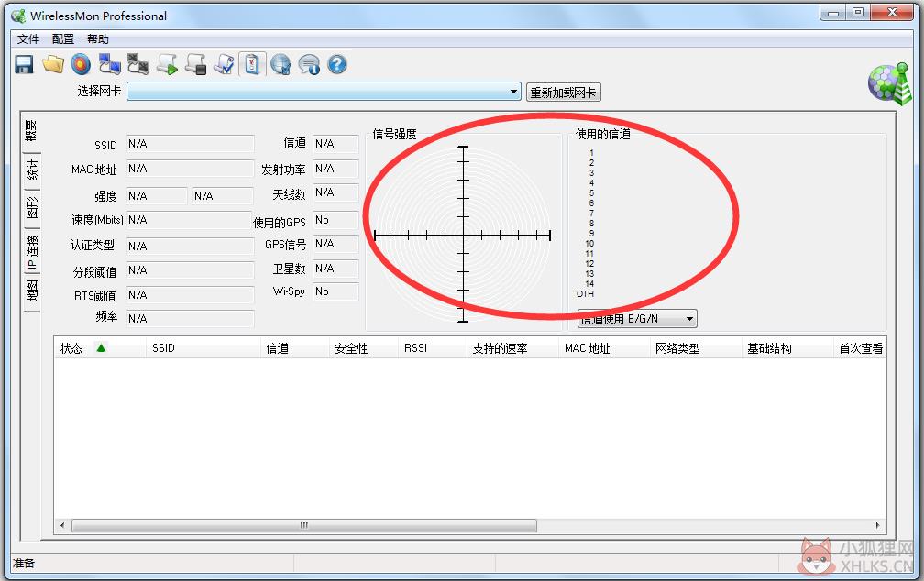Switch to the IP 连接 side tab
This screenshot has width=924, height=581.
coord(32,252)
